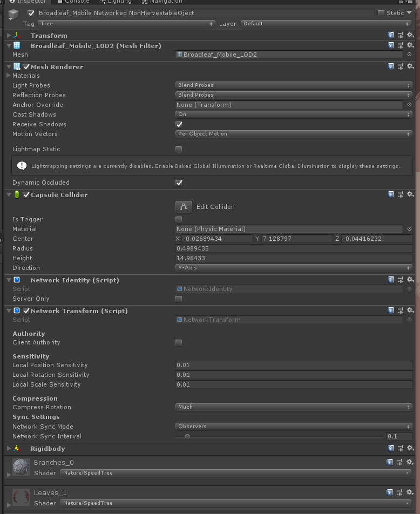This screenshot has width=420, height=514.
Task: Open the Cast Shadows dropdown
Action: [294, 114]
